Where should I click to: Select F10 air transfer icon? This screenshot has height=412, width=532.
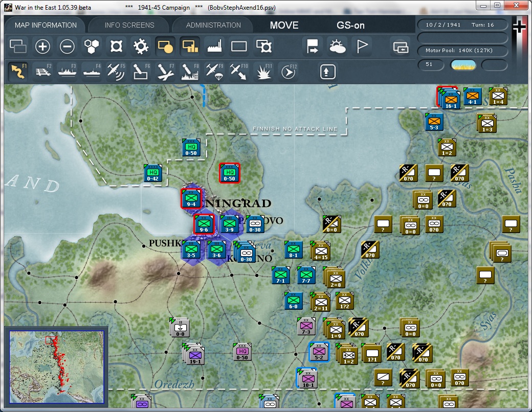pyautogui.click(x=239, y=71)
